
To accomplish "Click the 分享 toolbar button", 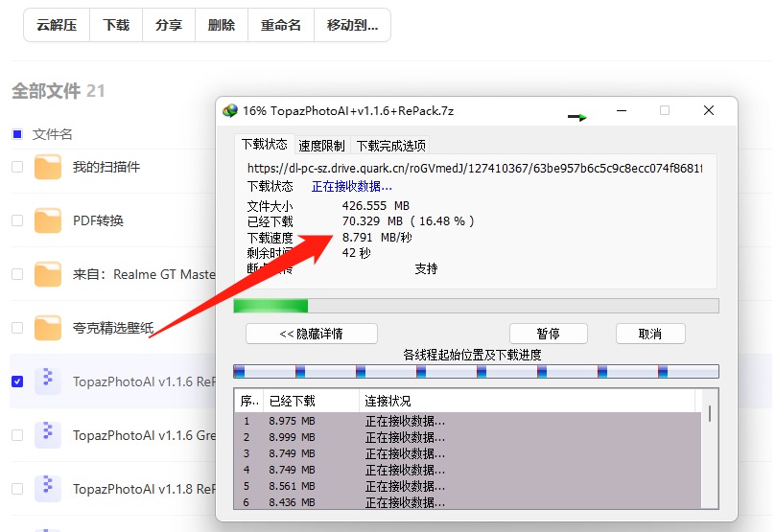I will (169, 25).
